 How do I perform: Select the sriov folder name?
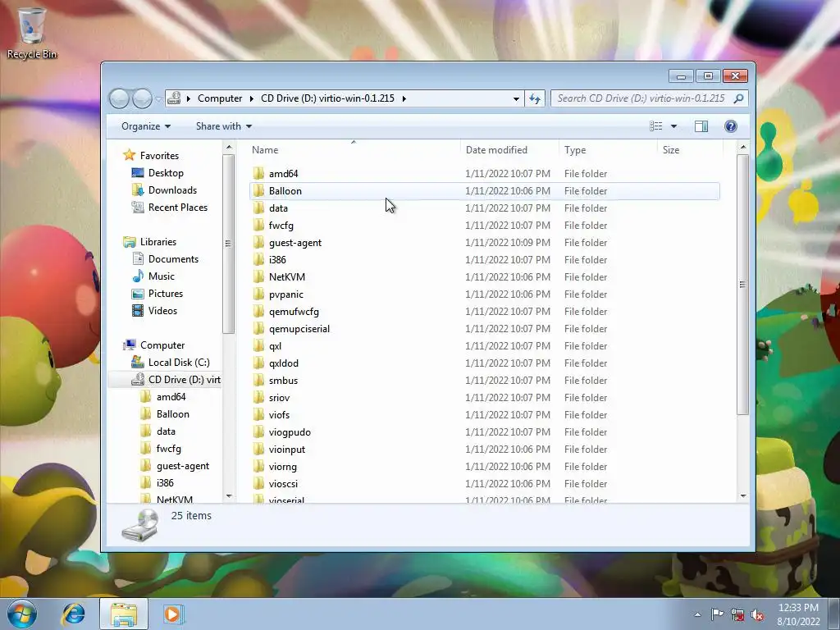[x=279, y=398]
